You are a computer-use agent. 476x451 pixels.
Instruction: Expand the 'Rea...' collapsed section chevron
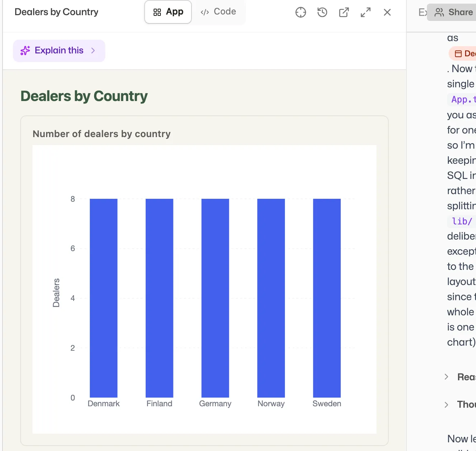(x=446, y=377)
